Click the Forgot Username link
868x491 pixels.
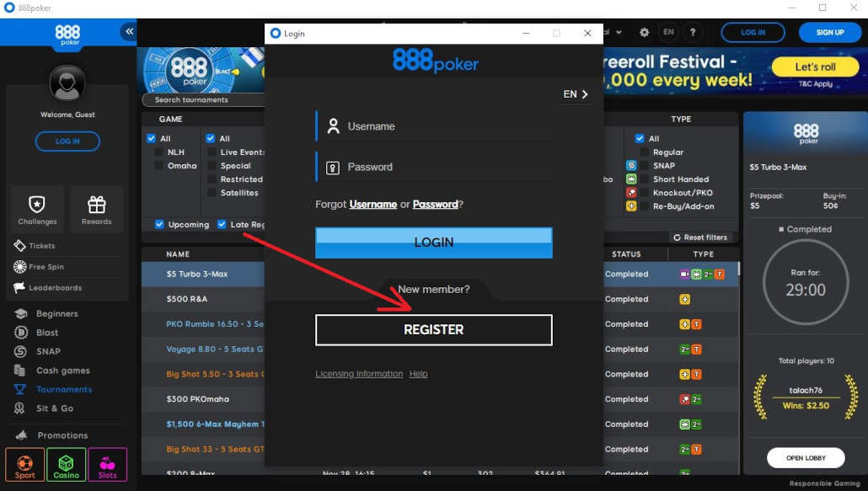(x=373, y=204)
